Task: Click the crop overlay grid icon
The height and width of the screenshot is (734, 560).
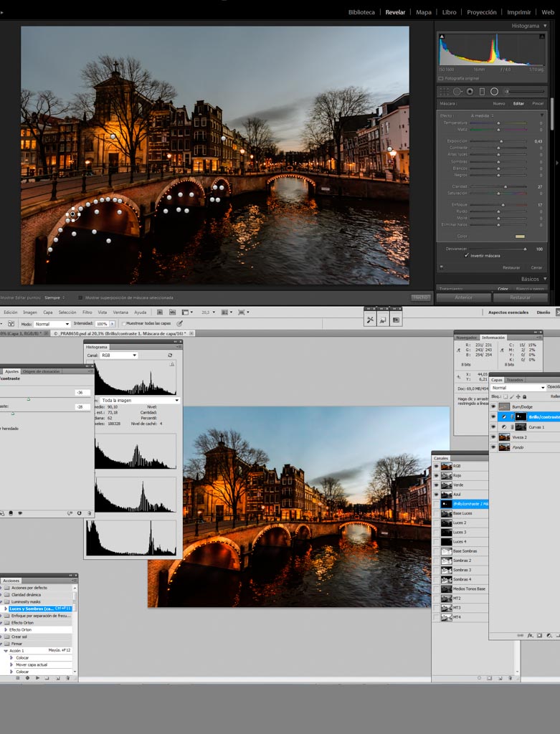Action: click(x=445, y=91)
